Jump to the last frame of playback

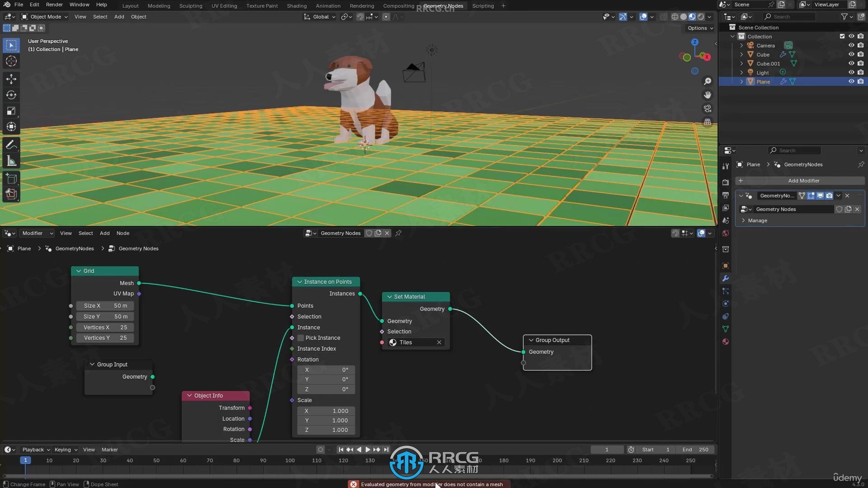pyautogui.click(x=386, y=450)
